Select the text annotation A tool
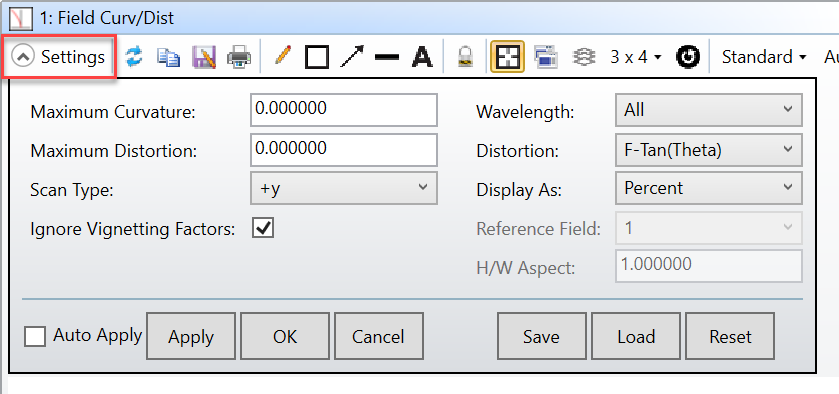 (422, 57)
